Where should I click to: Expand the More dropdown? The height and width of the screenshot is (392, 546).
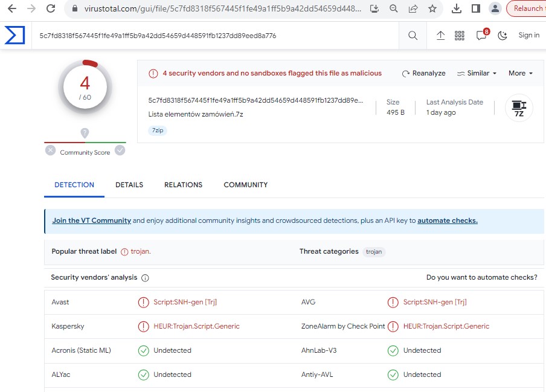(520, 73)
